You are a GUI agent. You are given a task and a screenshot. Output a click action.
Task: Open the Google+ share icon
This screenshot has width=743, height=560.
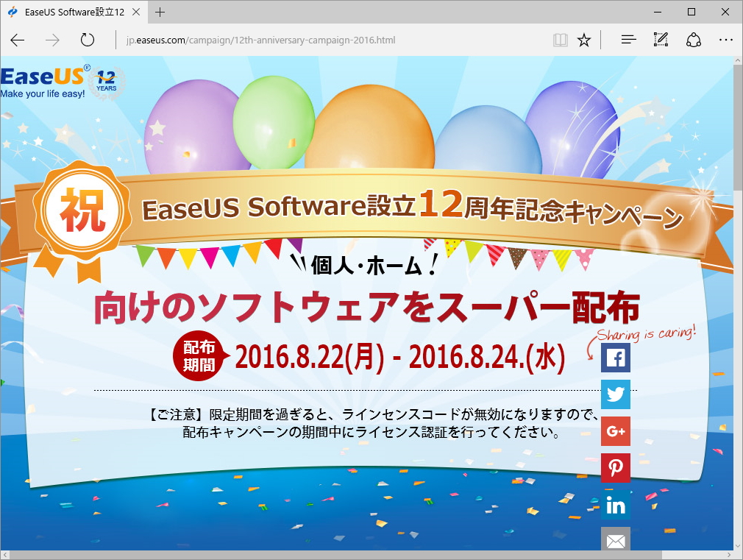pyautogui.click(x=615, y=431)
